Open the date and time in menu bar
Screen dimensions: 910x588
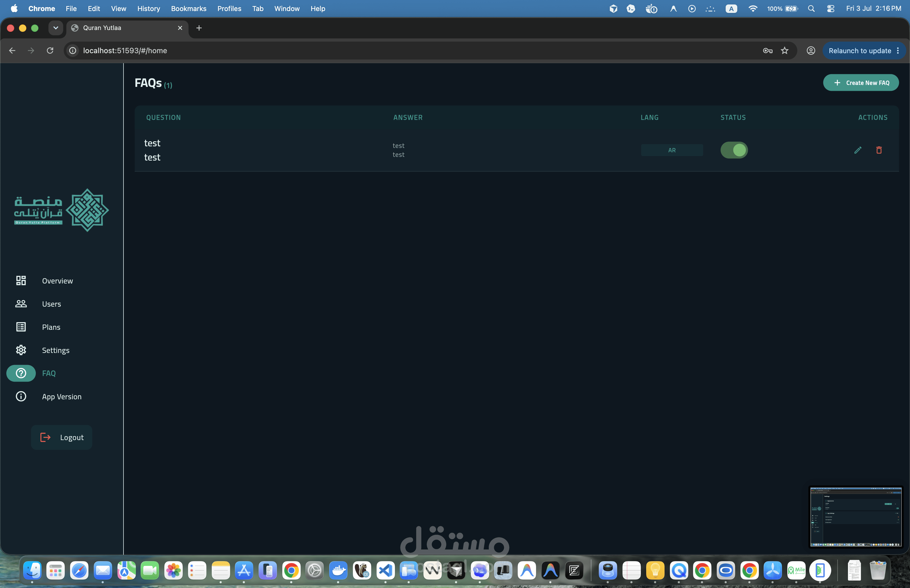pyautogui.click(x=873, y=8)
